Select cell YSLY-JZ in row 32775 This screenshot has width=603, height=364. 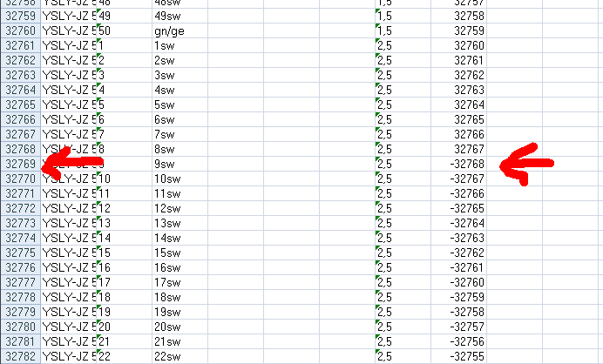click(69, 253)
